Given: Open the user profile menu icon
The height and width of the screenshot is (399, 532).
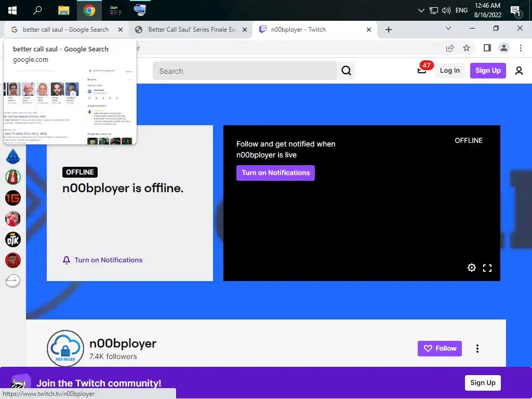Looking at the screenshot, I should [519, 71].
